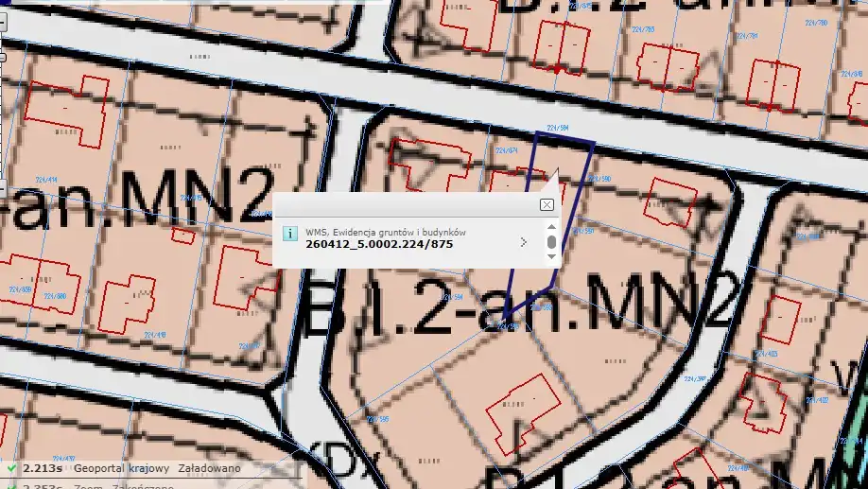Click the 2.213s load time value
Image resolution: width=868 pixels, height=489 pixels.
pyautogui.click(x=43, y=468)
